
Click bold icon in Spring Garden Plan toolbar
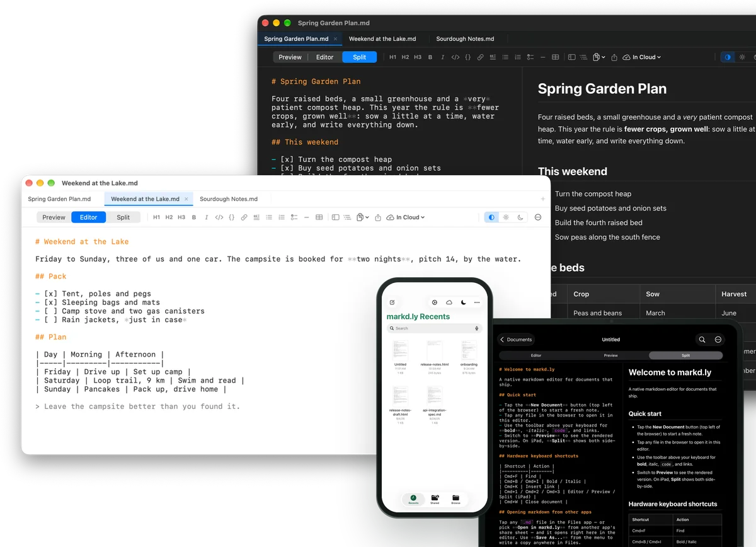pos(430,57)
